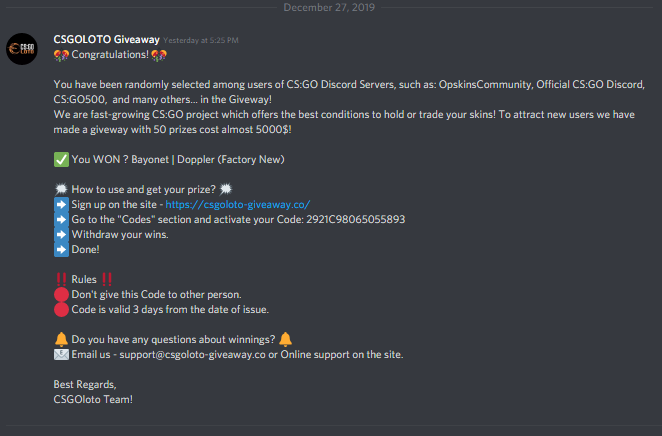Viewport: 662px width, 436px height.
Task: Click the CSGOLOTO Giveaway username
Action: click(x=106, y=40)
